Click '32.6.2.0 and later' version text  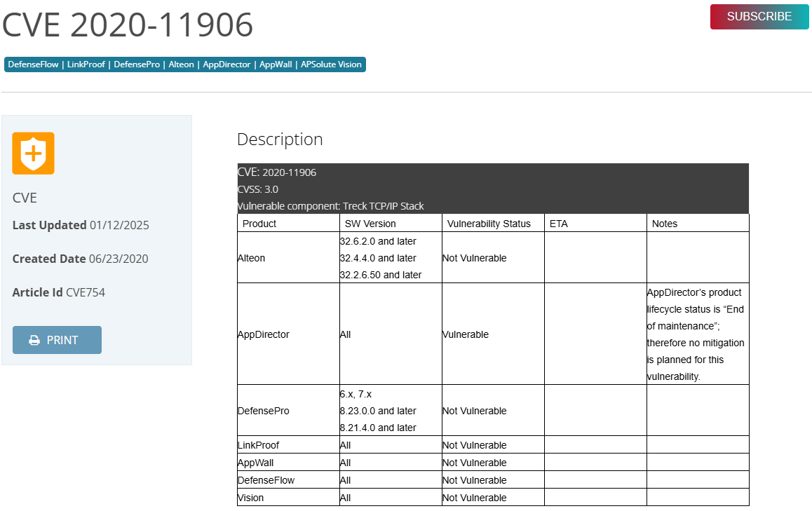(378, 241)
